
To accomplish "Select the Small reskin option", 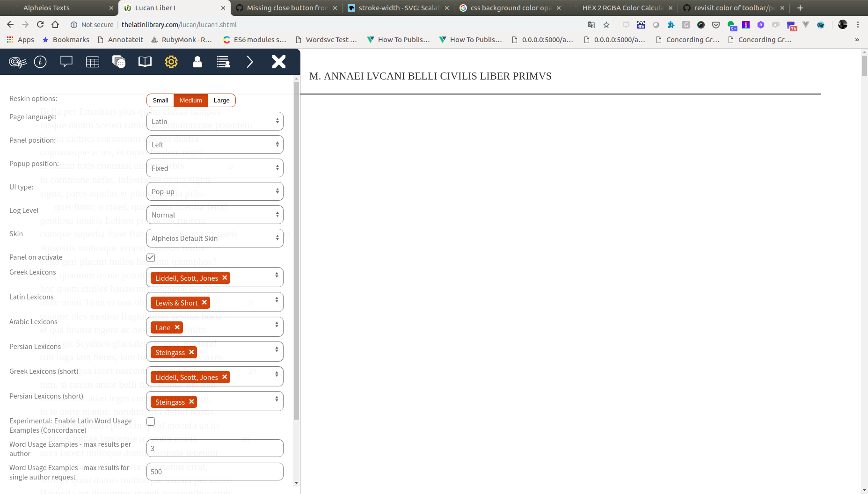I will pyautogui.click(x=160, y=100).
